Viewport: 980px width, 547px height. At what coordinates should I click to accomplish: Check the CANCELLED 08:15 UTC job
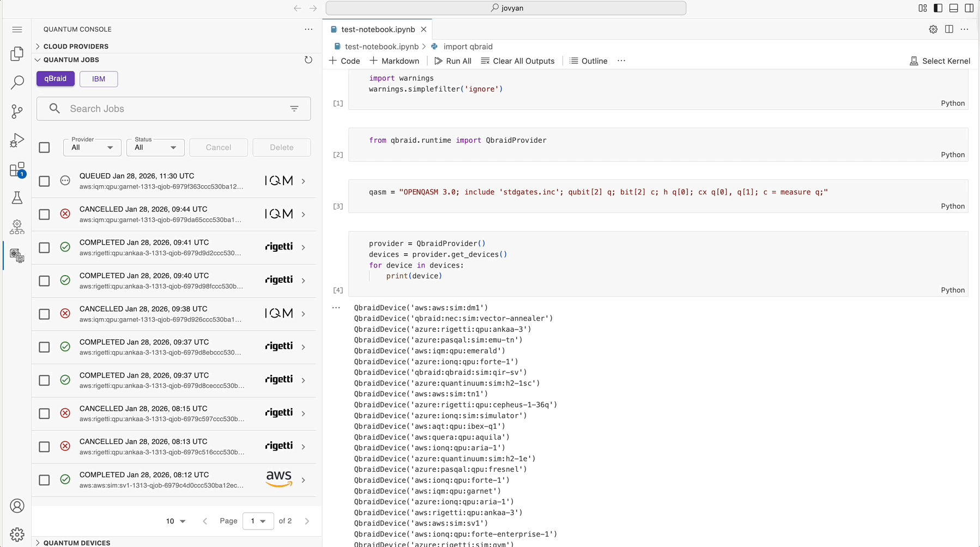[44, 414]
